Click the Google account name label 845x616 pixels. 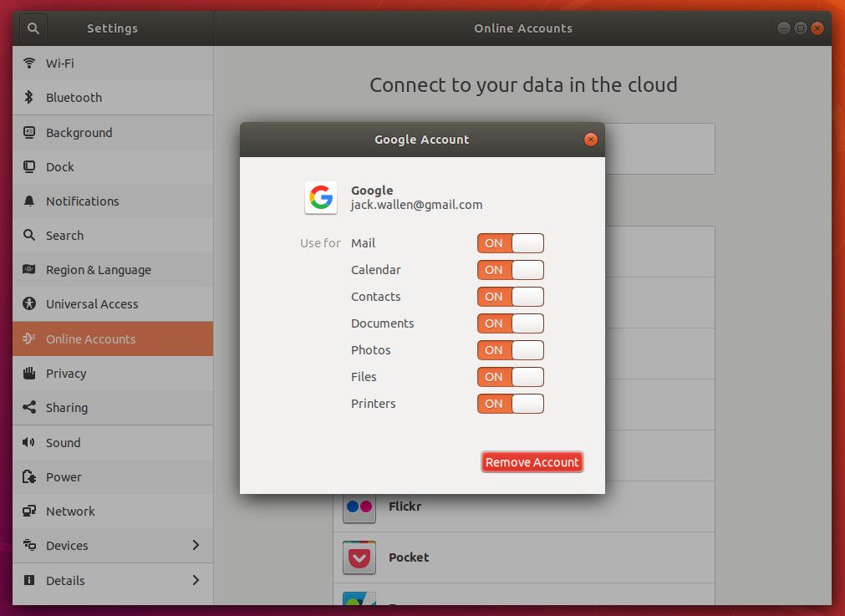(x=372, y=191)
